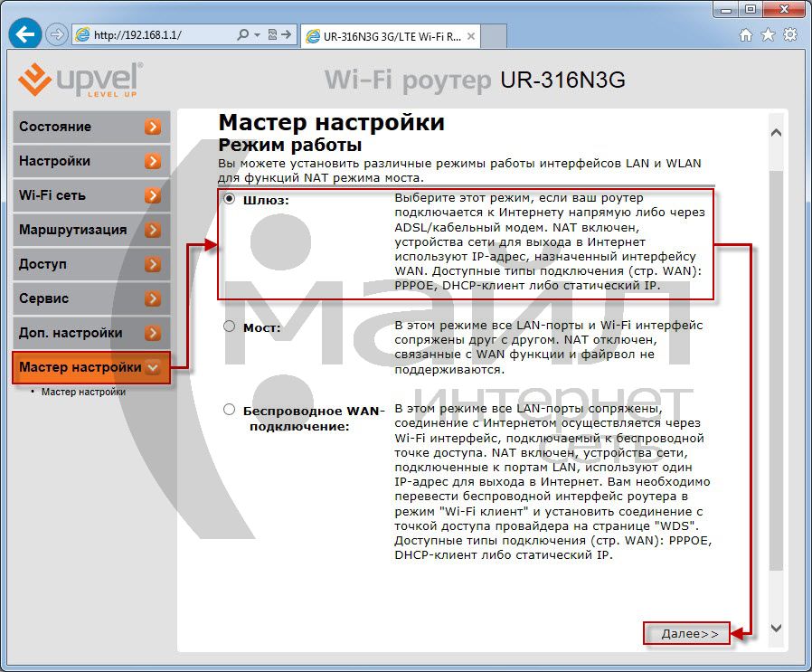This screenshot has width=812, height=672.
Task: Open the IE home page icon
Action: pyautogui.click(x=746, y=35)
